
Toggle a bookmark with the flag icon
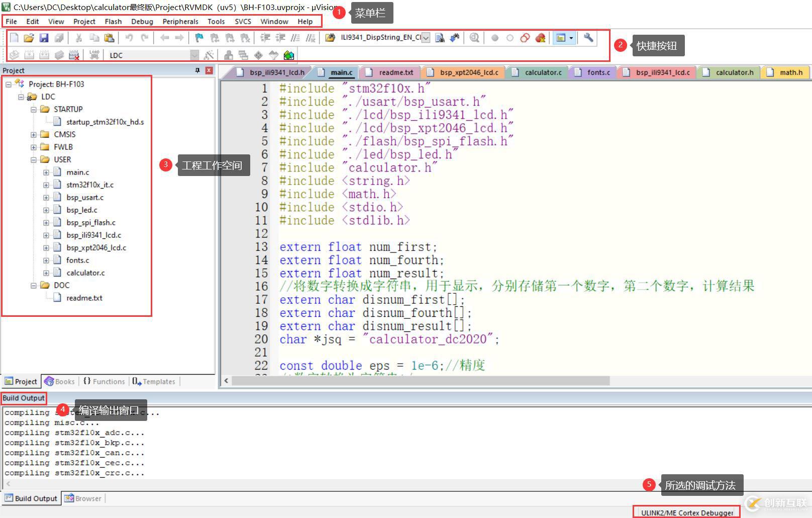pyautogui.click(x=199, y=38)
